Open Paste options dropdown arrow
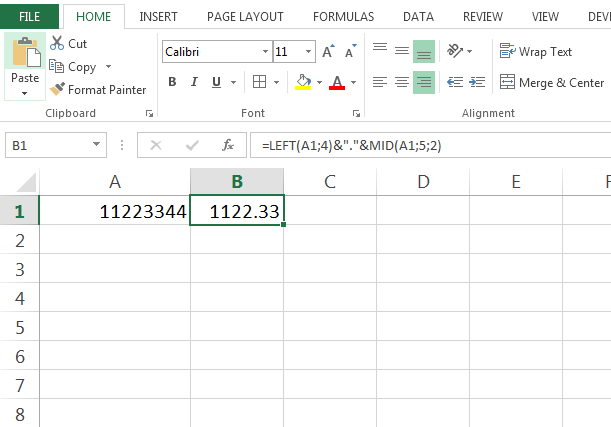Image resolution: width=611 pixels, height=427 pixels. tap(25, 94)
